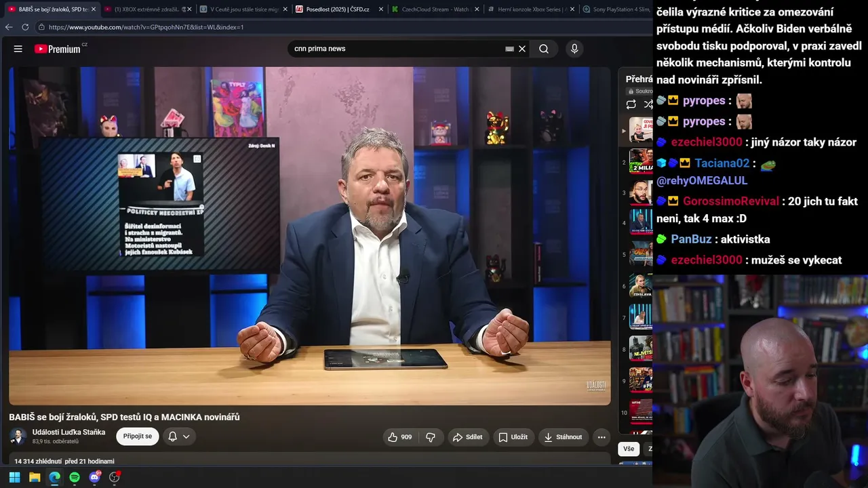The height and width of the screenshot is (488, 868).
Task: Click chat username PanBuz
Action: (691, 239)
